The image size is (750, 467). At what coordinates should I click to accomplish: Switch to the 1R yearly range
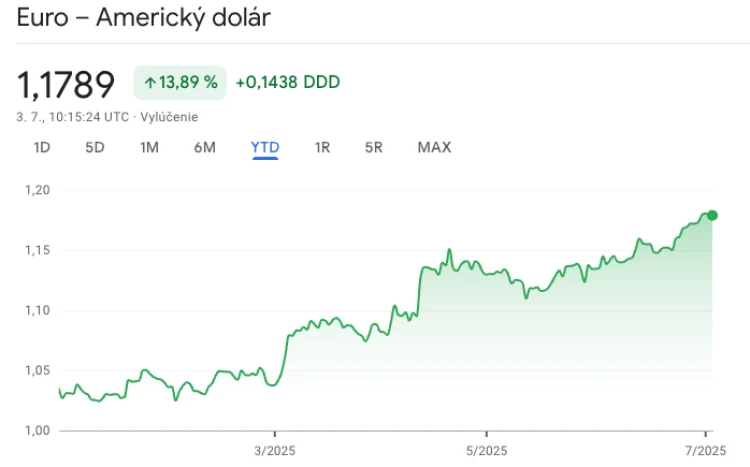(x=322, y=147)
